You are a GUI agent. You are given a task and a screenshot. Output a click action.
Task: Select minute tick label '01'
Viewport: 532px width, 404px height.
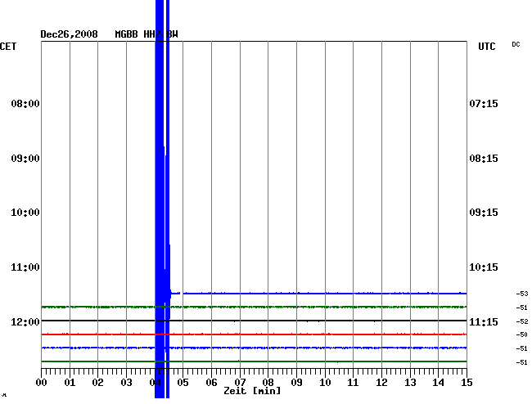pyautogui.click(x=70, y=382)
